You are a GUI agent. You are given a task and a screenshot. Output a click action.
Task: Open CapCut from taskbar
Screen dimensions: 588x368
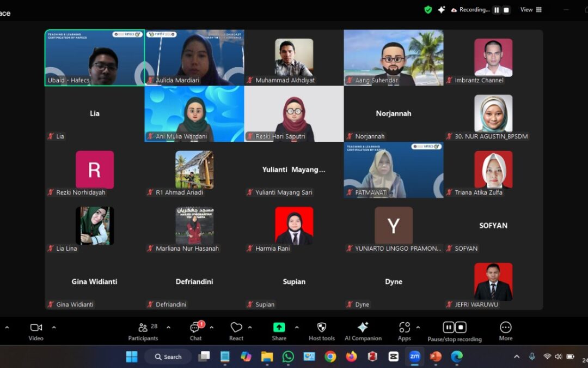click(x=394, y=357)
